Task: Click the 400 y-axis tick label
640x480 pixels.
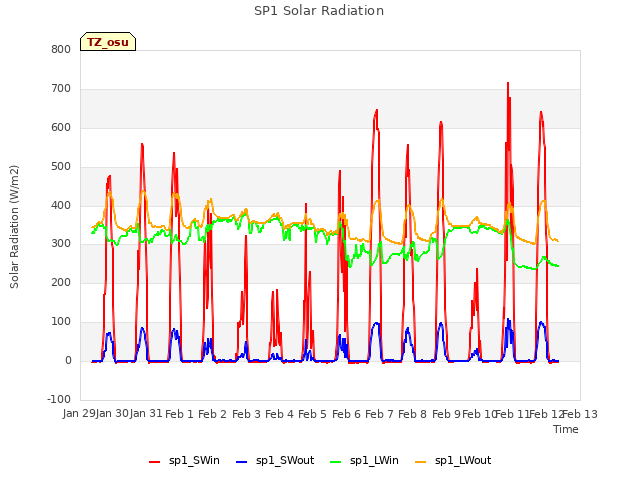Action: 61,205
